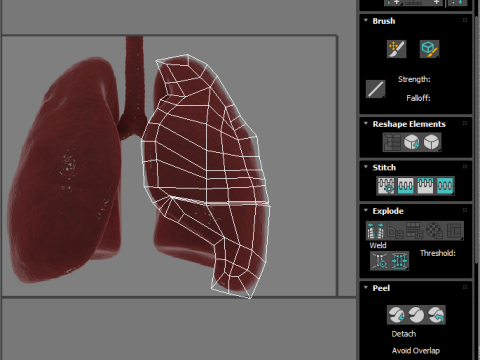480x360 pixels.
Task: Collapse the Reshape Elements rollout
Action: pyautogui.click(x=366, y=124)
